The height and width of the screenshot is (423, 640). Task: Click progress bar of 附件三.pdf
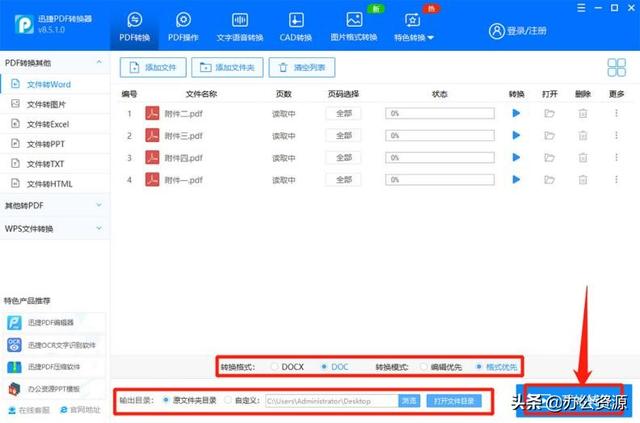440,135
